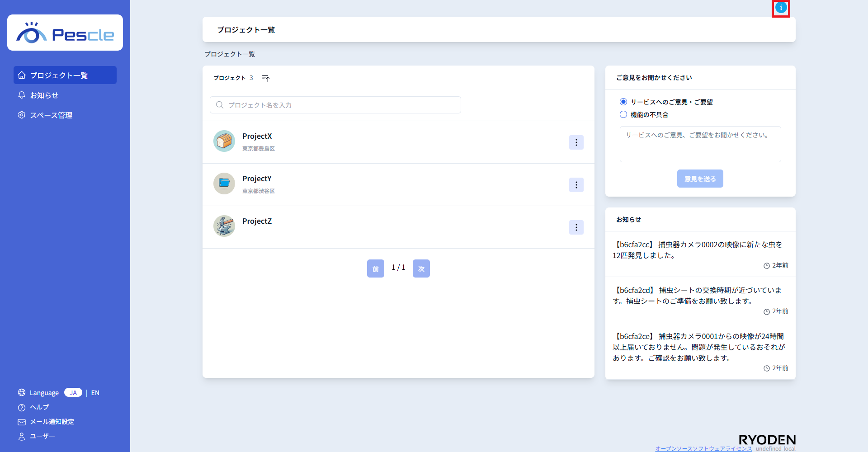Select the JA language pill
This screenshot has width=868, height=452.
[73, 393]
